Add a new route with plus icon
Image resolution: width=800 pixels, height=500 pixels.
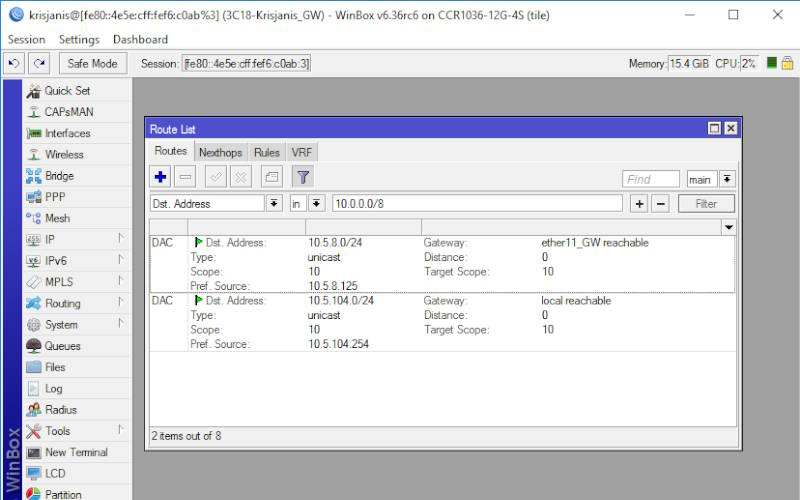160,177
